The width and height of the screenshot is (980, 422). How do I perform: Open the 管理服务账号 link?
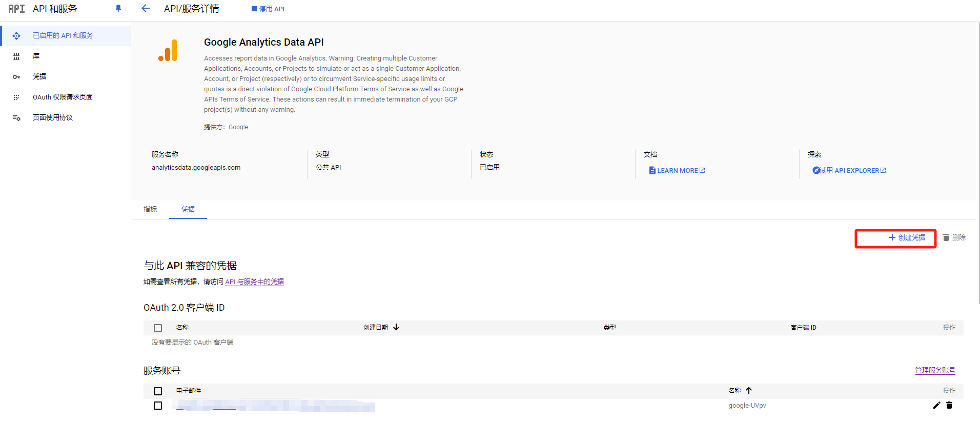coord(935,370)
